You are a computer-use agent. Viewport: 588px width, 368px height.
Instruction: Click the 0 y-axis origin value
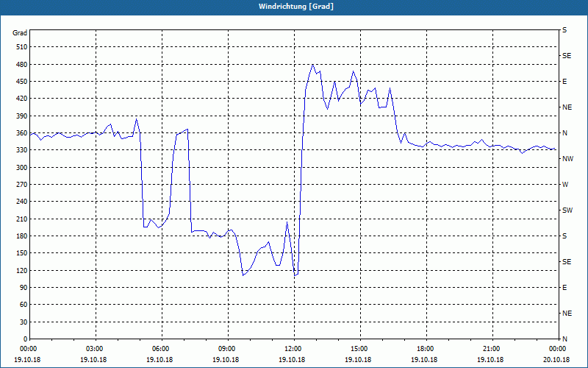(x=26, y=339)
